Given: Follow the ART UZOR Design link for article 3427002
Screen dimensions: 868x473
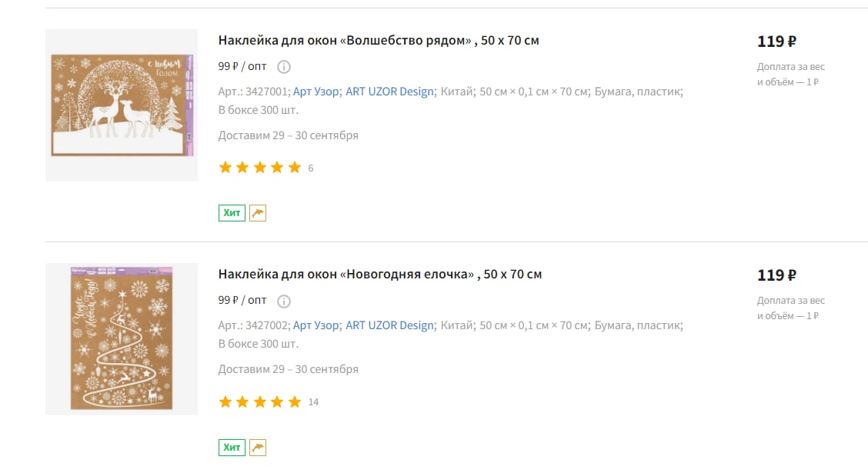Looking at the screenshot, I should click(389, 326).
